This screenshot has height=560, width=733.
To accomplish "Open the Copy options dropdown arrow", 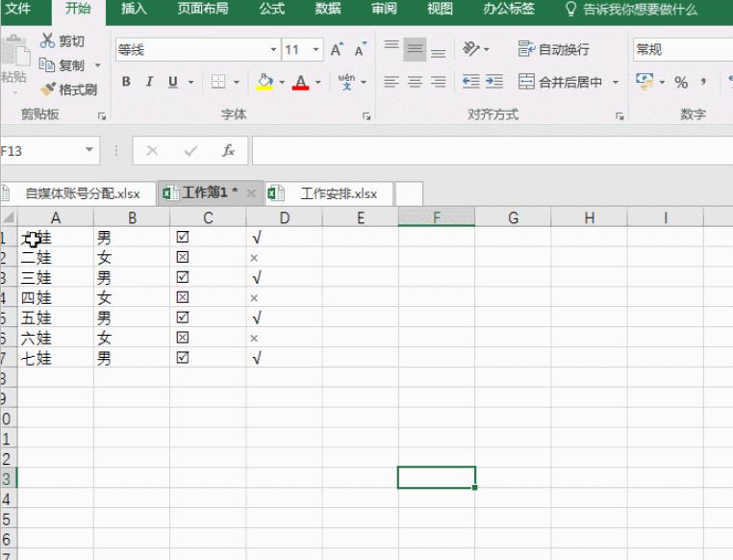I will pyautogui.click(x=98, y=65).
